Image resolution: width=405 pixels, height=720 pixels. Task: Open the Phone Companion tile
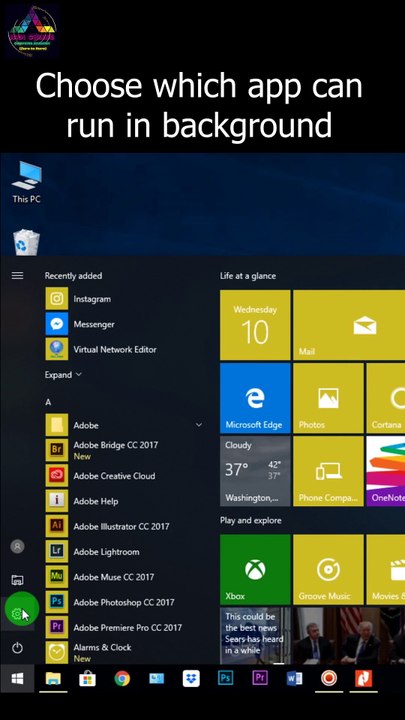coord(328,471)
